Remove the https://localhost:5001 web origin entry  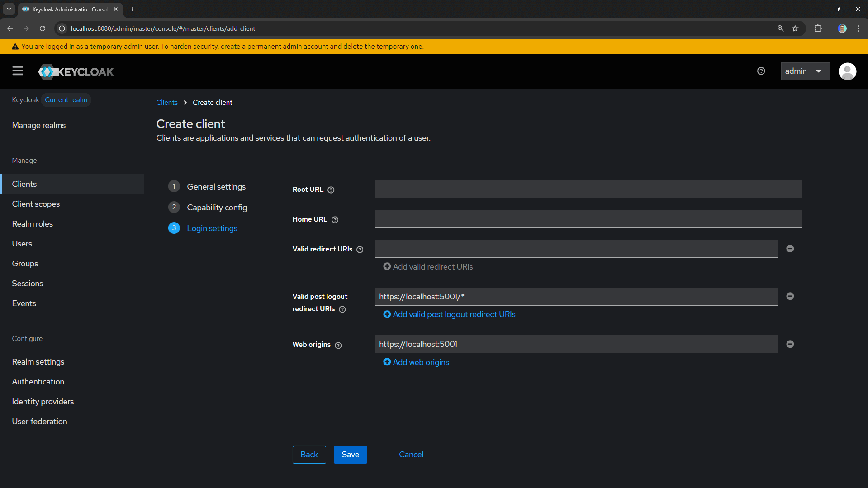tap(790, 344)
